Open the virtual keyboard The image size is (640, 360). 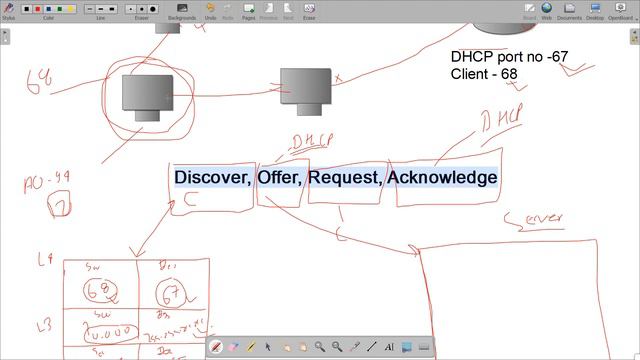pos(424,347)
